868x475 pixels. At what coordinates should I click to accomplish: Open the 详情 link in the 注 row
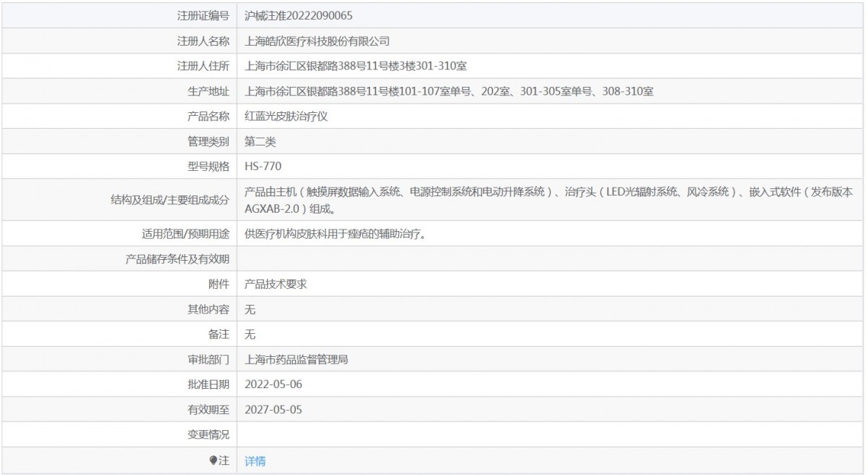coord(255,461)
